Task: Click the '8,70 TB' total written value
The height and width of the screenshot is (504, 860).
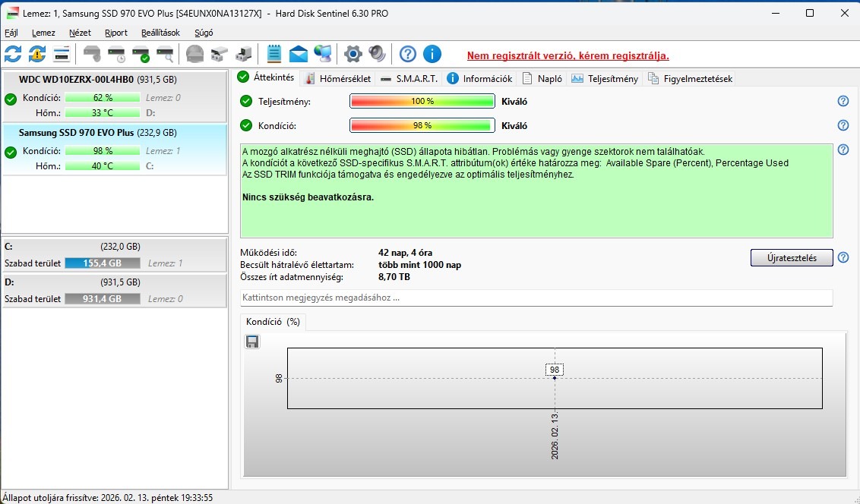Action: click(394, 276)
